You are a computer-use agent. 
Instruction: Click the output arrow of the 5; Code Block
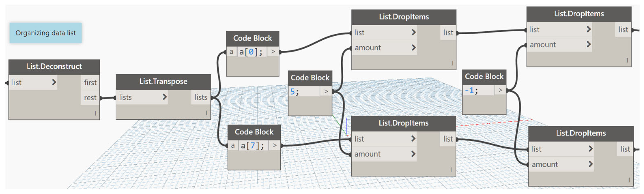(326, 91)
